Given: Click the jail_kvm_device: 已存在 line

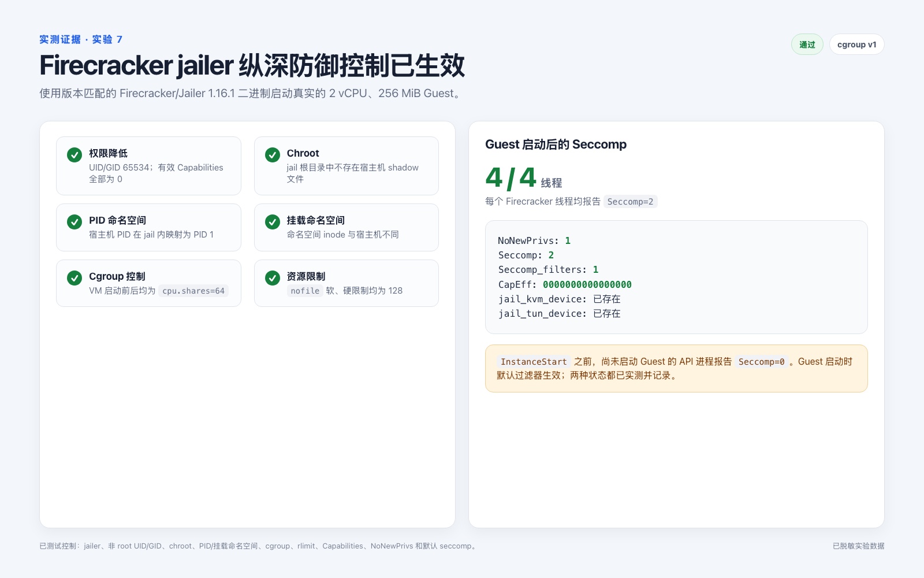Looking at the screenshot, I should point(559,299).
